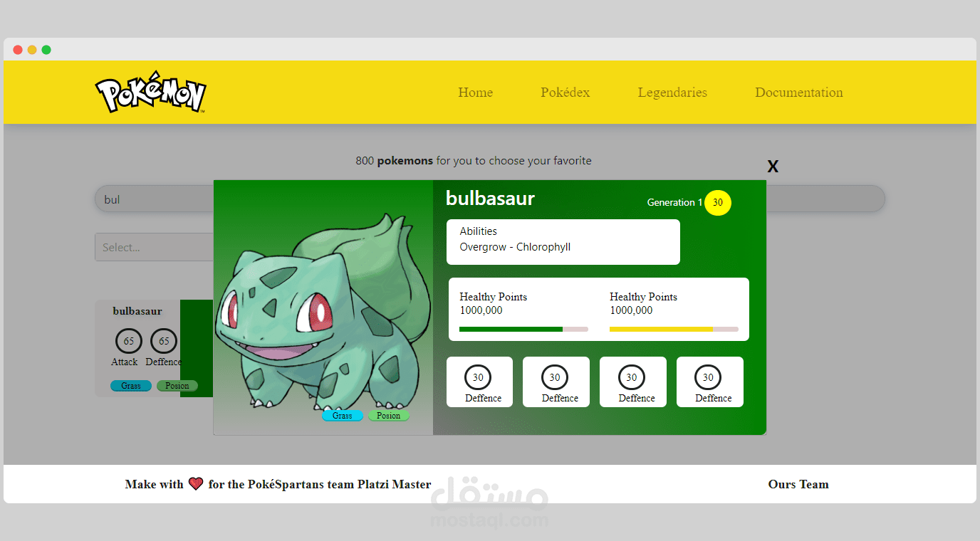The image size is (980, 541).
Task: Click the Deffence circle showing 65
Action: pyautogui.click(x=164, y=341)
